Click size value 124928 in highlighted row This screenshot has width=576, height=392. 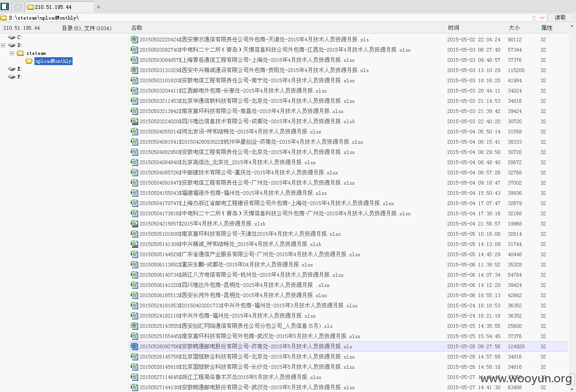tap(516, 346)
